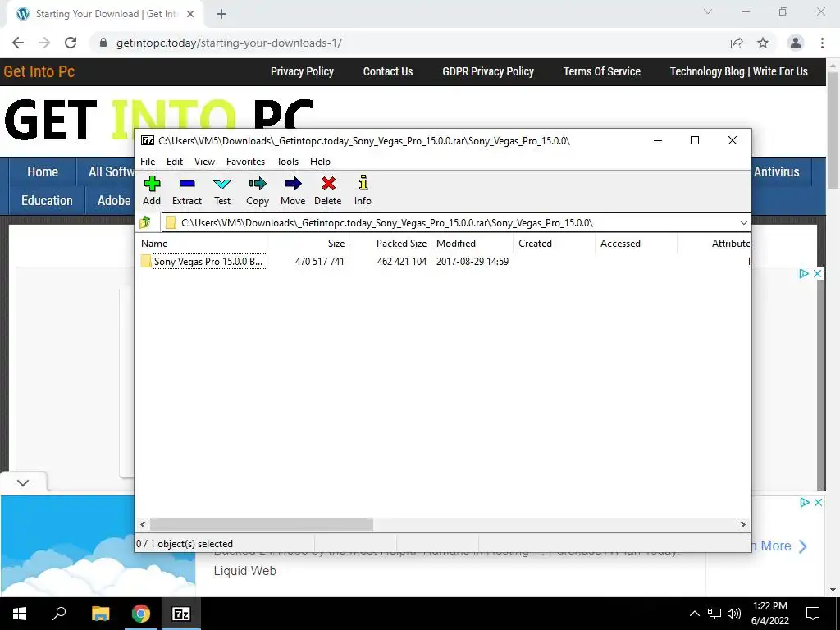This screenshot has width=840, height=630.
Task: Click the Get Into Pc site title
Action: pyautogui.click(x=39, y=71)
